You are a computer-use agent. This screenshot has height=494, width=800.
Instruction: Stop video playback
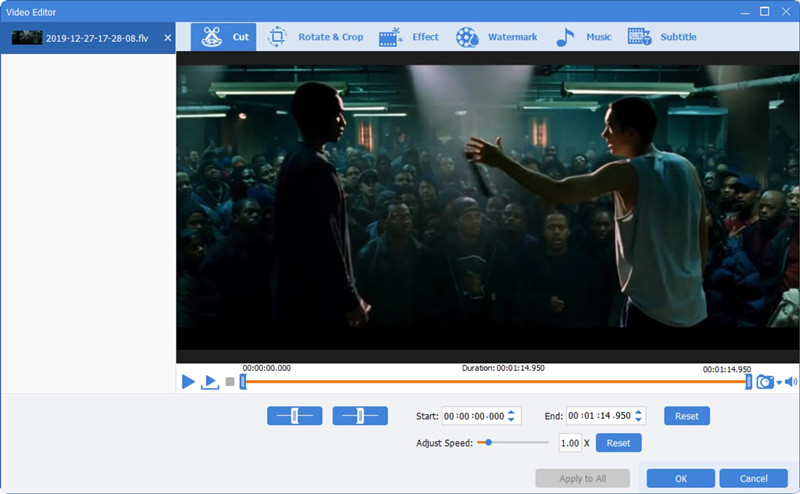(x=230, y=381)
